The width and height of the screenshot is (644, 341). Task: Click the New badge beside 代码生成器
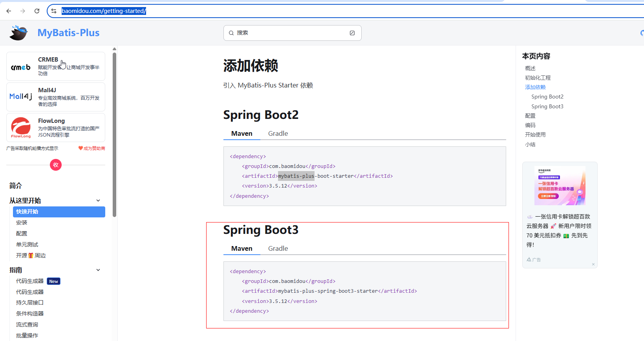point(53,281)
